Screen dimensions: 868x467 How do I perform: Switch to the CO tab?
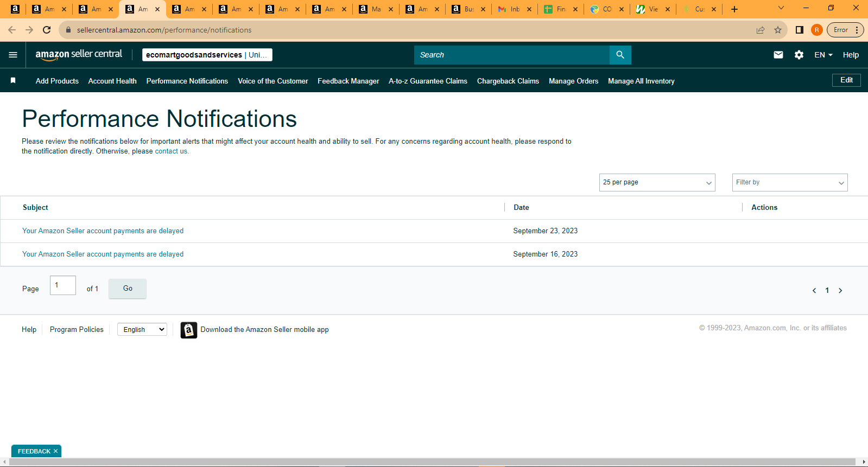pyautogui.click(x=607, y=9)
